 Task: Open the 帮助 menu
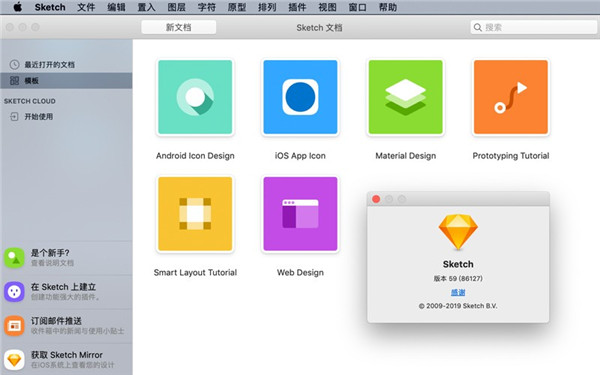point(388,7)
